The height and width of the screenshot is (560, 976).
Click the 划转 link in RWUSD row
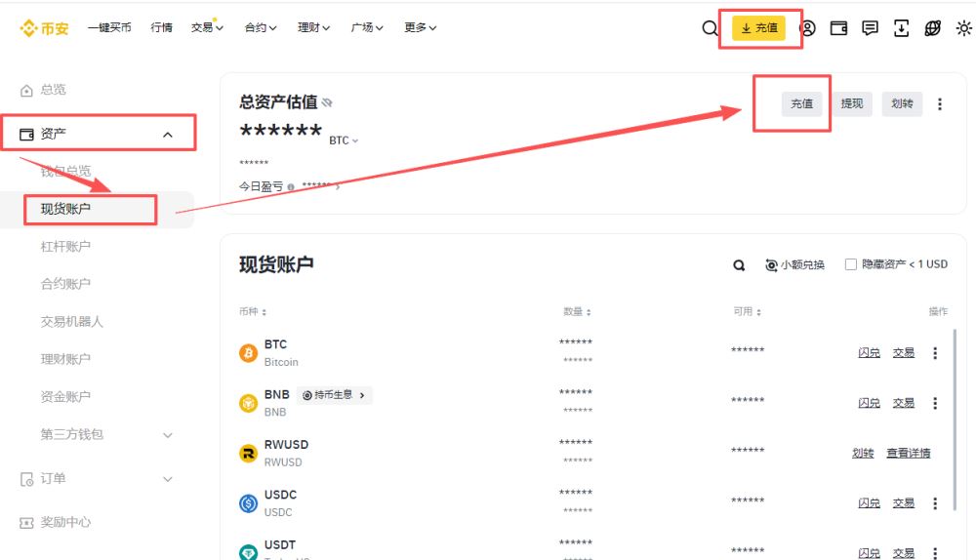coord(863,453)
